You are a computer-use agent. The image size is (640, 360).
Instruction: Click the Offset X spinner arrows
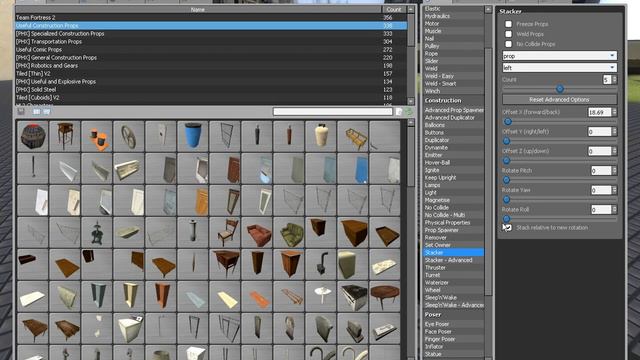pos(614,112)
